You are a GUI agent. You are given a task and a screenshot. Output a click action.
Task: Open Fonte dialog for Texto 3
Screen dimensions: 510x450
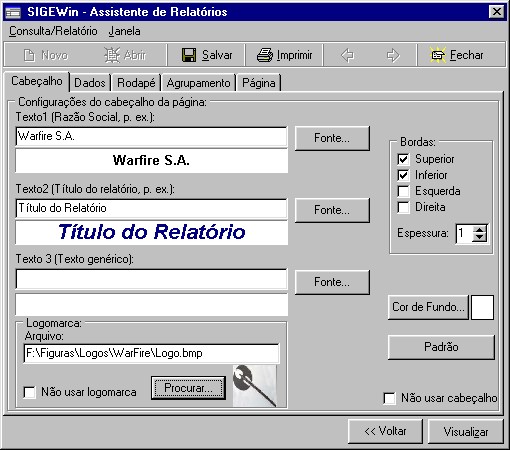[x=332, y=282]
